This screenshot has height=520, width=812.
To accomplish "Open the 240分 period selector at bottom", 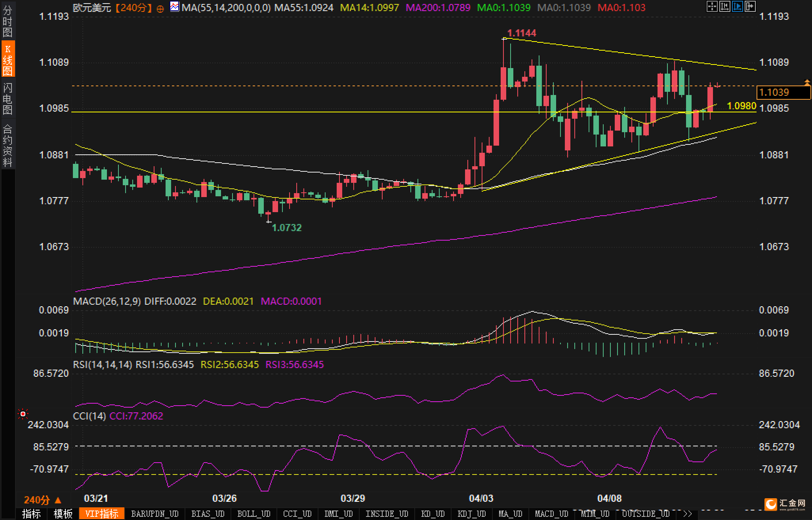I will click(x=42, y=500).
